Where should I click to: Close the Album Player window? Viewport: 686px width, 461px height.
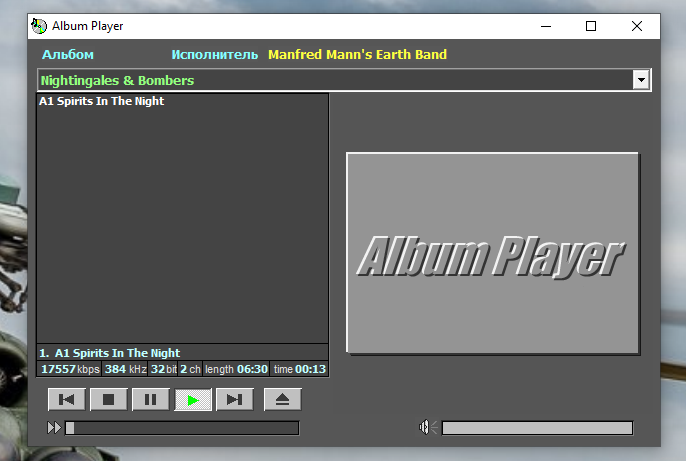point(637,26)
